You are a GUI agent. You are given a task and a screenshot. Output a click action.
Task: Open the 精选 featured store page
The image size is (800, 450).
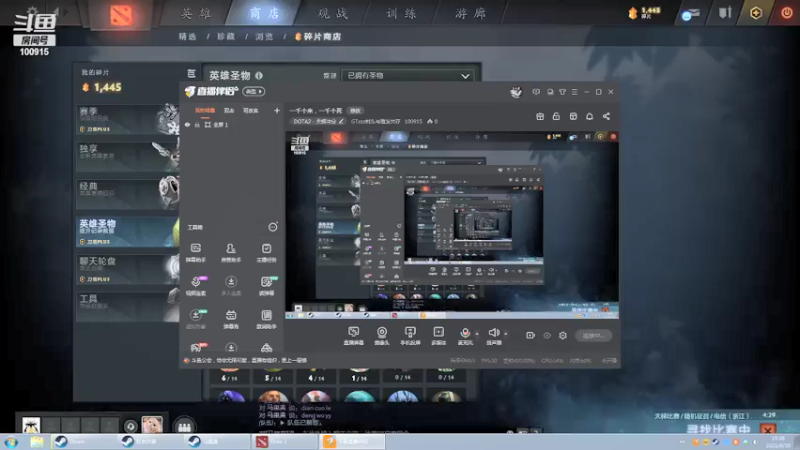click(x=187, y=37)
